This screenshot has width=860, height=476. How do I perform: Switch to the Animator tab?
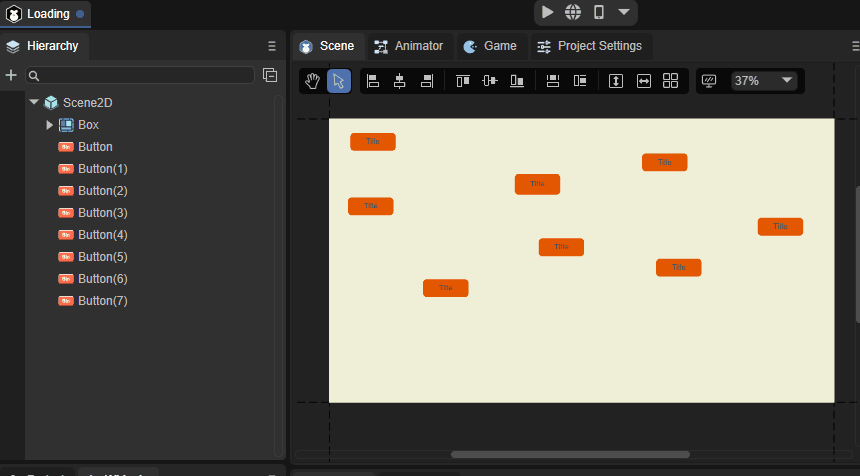pyautogui.click(x=408, y=46)
